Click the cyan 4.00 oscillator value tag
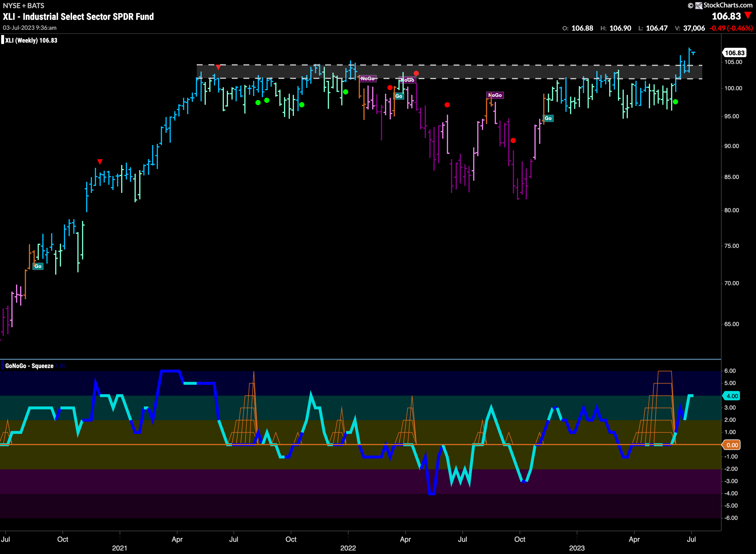 [731, 396]
